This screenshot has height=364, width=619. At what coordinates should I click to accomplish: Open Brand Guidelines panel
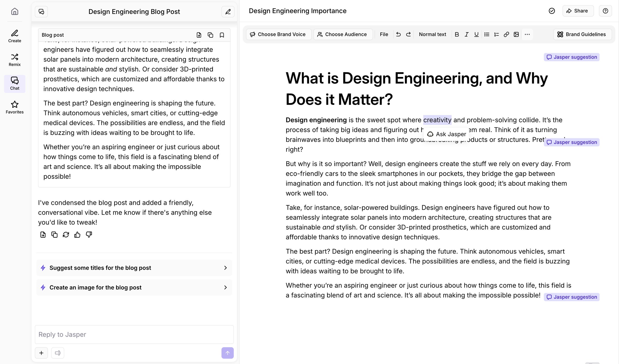582,34
